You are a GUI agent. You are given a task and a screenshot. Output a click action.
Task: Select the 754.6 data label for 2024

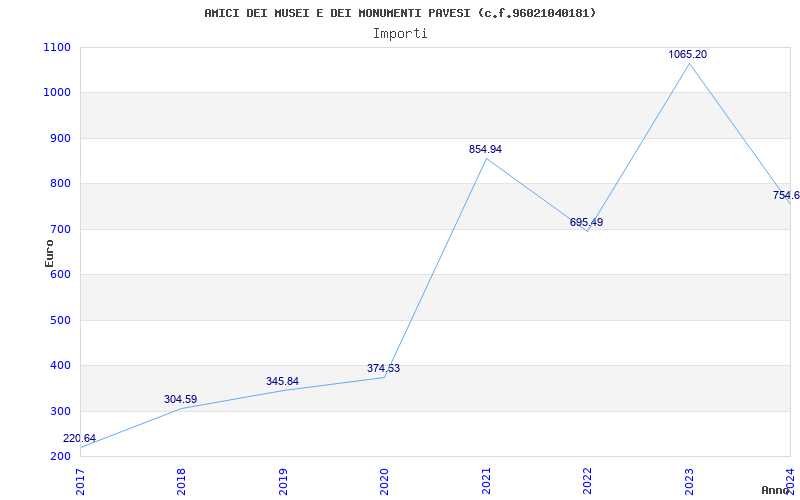[786, 195]
